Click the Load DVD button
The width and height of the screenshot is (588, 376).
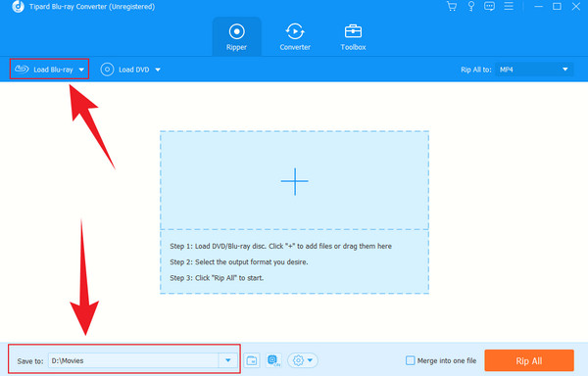(x=124, y=70)
